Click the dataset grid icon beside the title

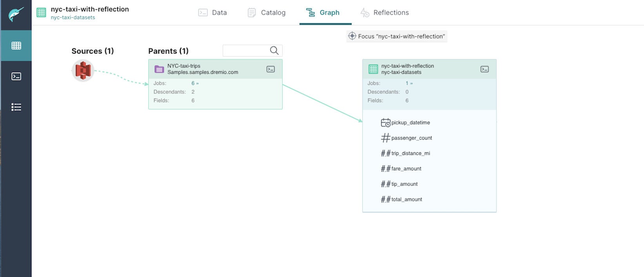pyautogui.click(x=41, y=13)
